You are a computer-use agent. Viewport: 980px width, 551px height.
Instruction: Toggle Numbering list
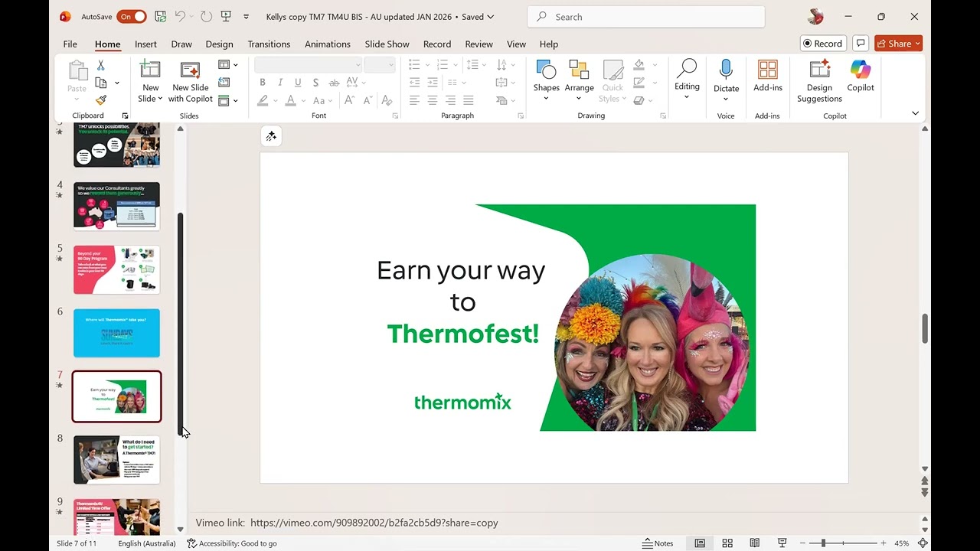(443, 65)
